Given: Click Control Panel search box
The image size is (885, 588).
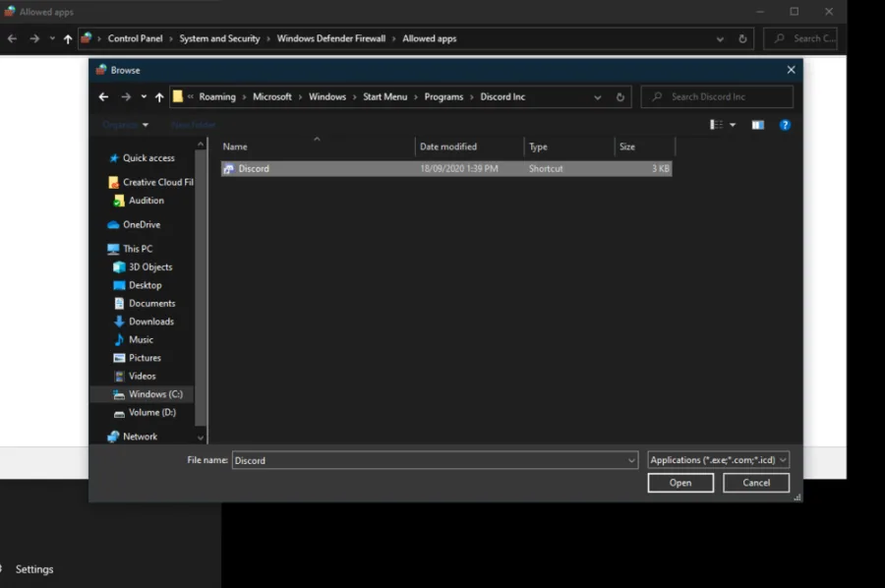Looking at the screenshot, I should click(x=800, y=38).
